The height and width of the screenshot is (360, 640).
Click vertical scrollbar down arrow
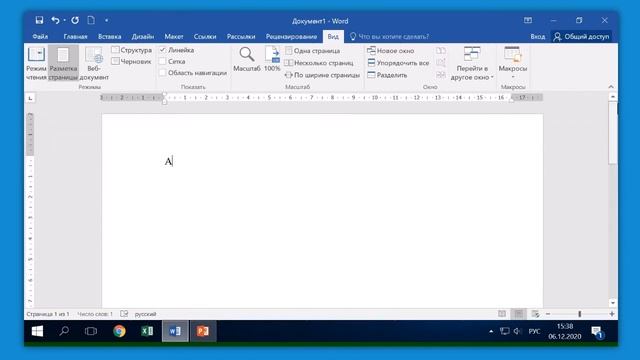(613, 303)
